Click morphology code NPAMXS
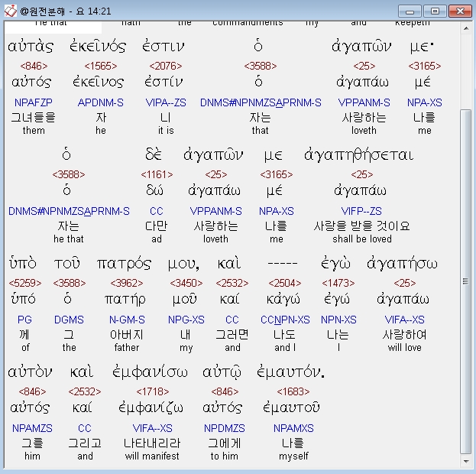The image size is (476, 474). pyautogui.click(x=293, y=428)
